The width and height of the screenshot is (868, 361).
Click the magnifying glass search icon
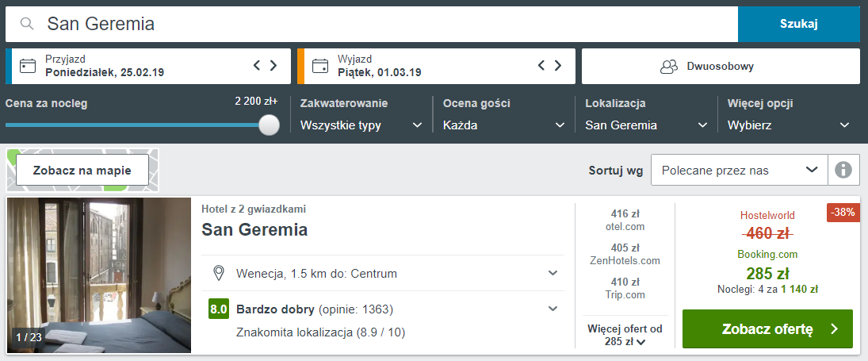(27, 24)
